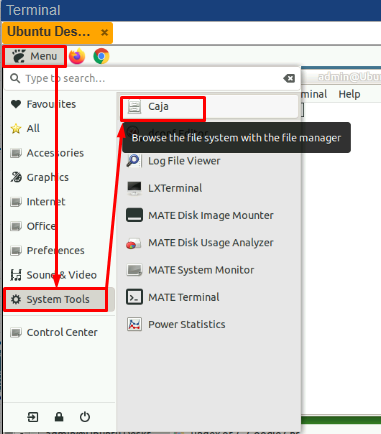381x434 pixels.
Task: Click the Power Statistics chart icon
Action: 134,324
